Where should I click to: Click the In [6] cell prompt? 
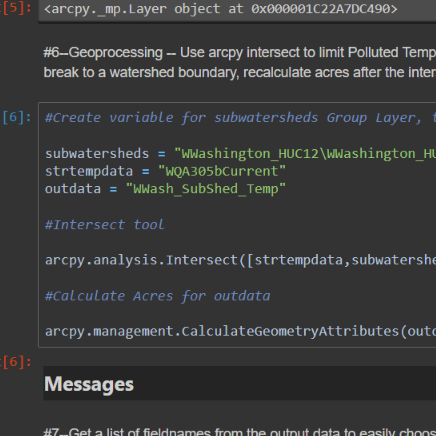(17, 117)
